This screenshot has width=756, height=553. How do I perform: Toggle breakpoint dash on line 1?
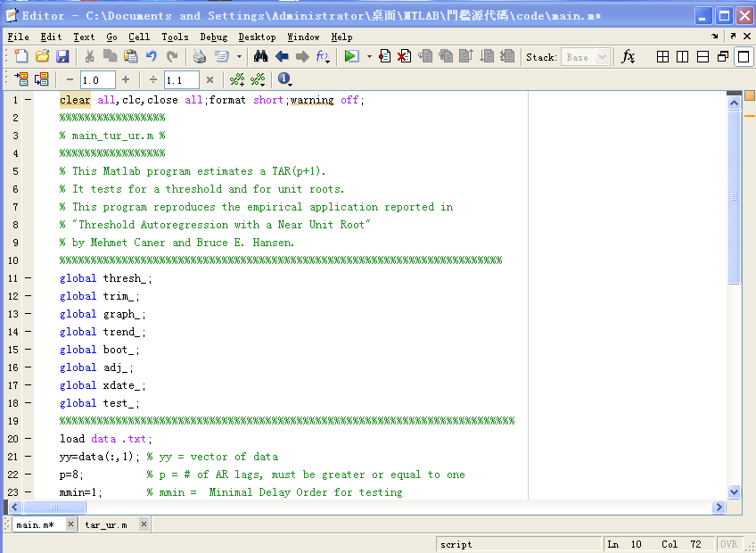point(28,100)
